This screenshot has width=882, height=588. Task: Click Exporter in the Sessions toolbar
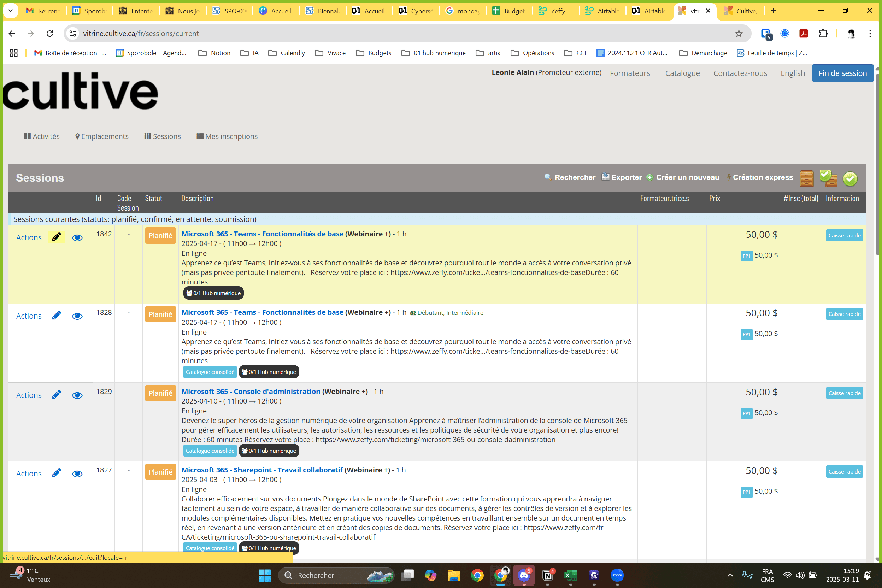click(622, 177)
